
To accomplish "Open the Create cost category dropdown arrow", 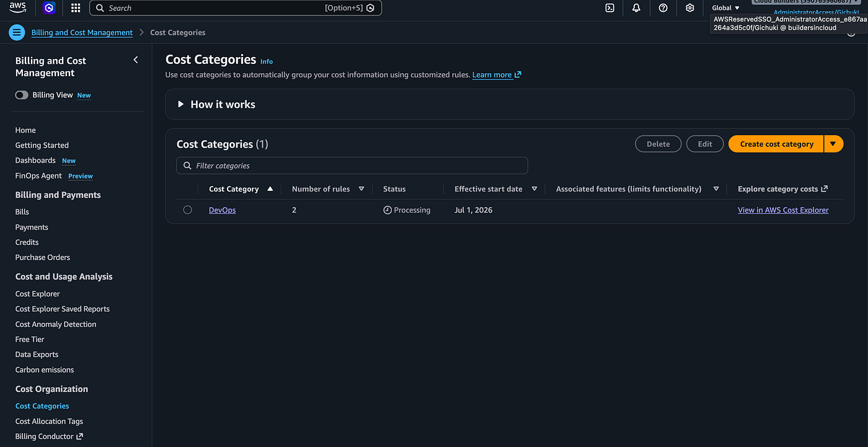I will [x=833, y=144].
